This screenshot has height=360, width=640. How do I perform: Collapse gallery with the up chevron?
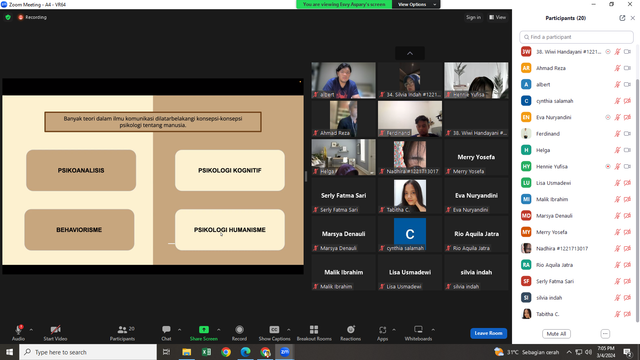pos(410,53)
